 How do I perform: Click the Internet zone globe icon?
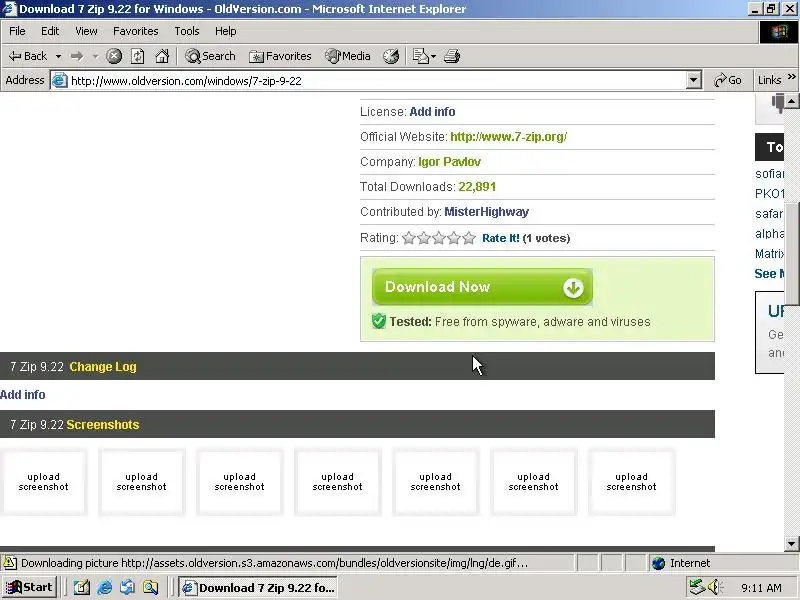coord(659,563)
